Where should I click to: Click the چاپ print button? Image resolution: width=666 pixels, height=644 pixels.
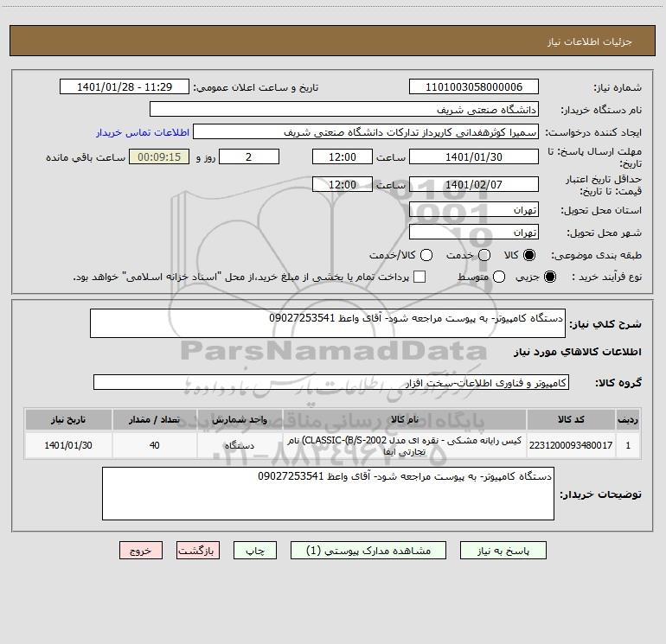[255, 551]
